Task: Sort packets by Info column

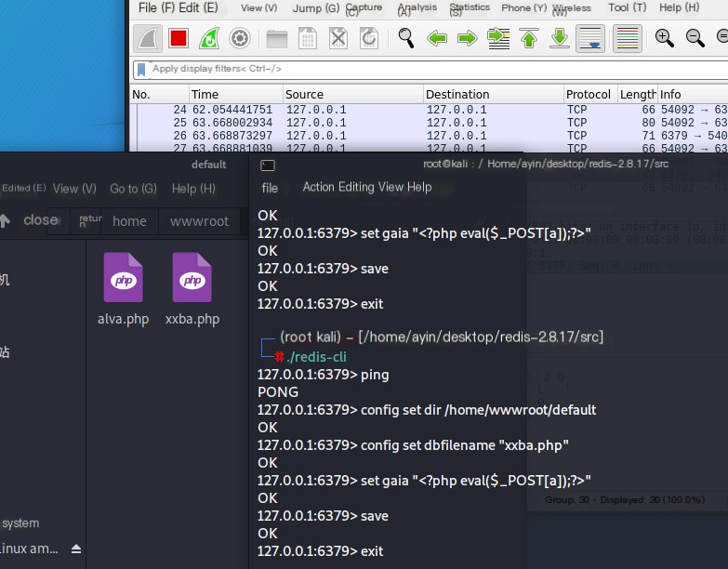Action: [693, 94]
